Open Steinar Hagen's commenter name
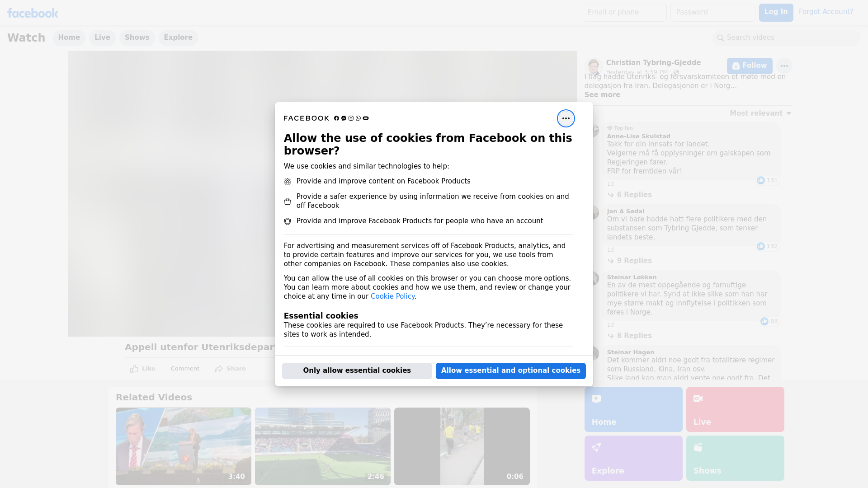The image size is (868, 488). pyautogui.click(x=630, y=352)
